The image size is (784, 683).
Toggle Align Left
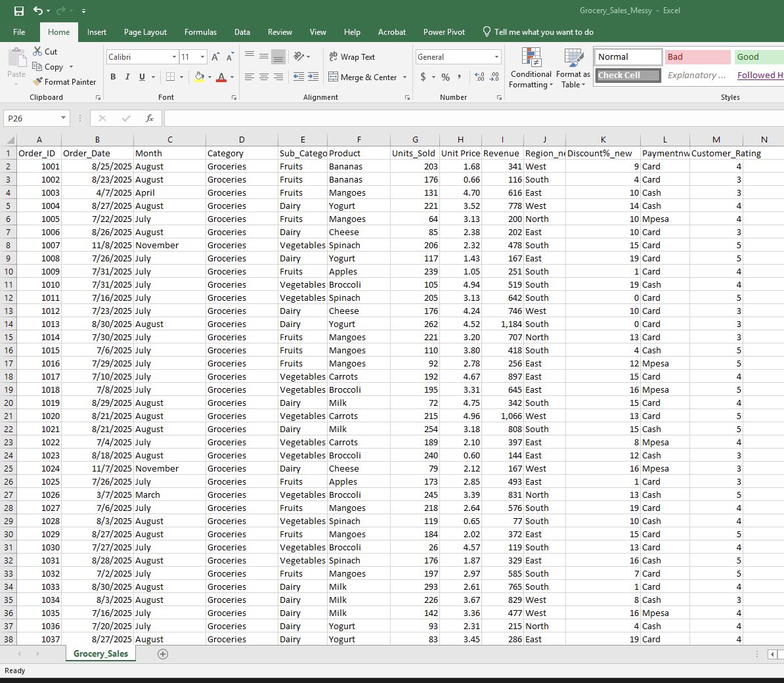(249, 77)
